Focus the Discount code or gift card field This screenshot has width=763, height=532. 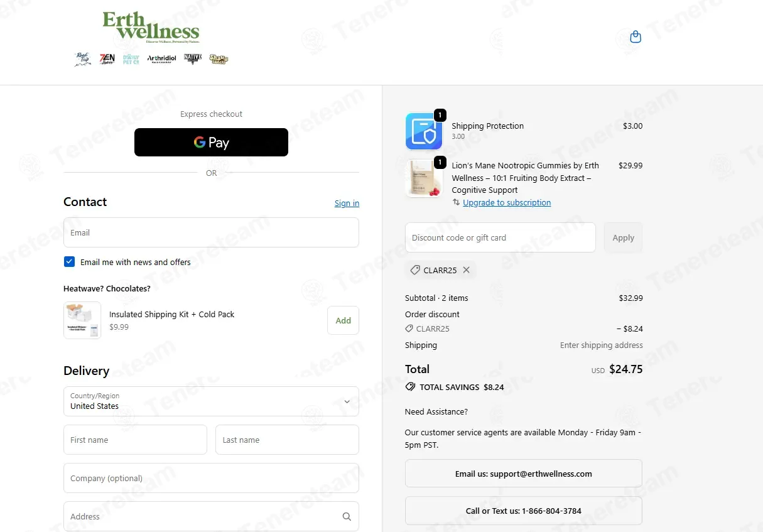point(501,237)
